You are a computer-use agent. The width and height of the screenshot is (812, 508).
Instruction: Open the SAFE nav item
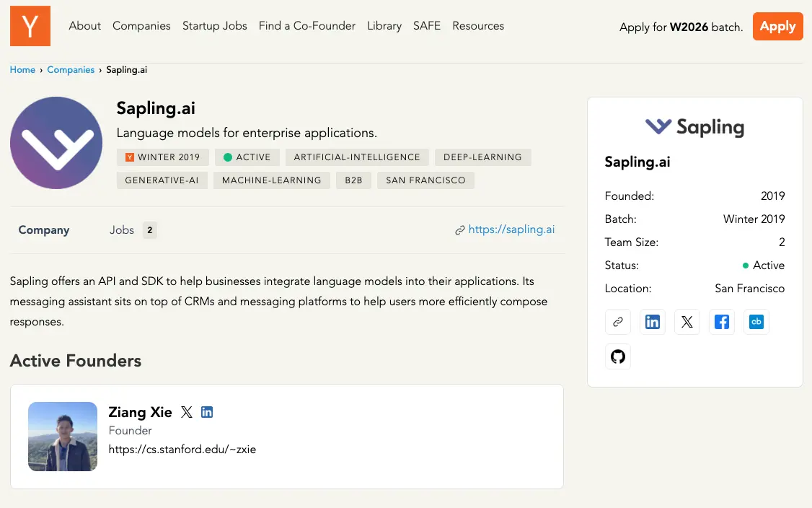[427, 26]
